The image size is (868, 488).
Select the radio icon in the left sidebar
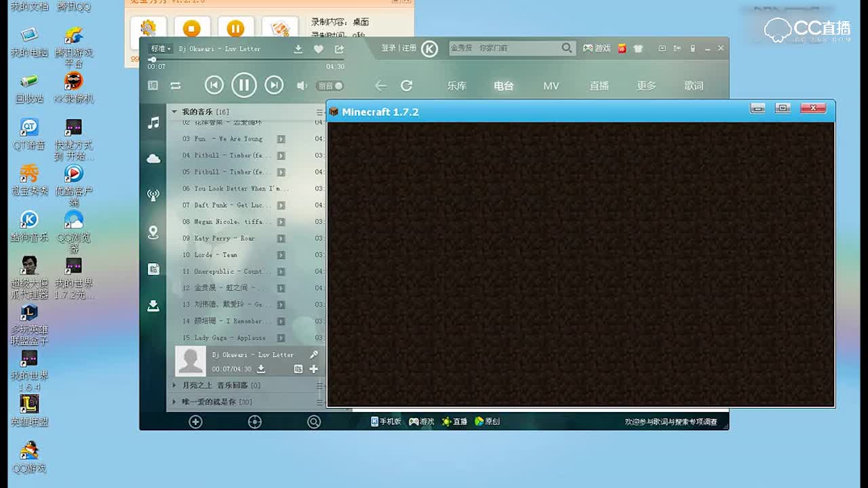(x=153, y=193)
